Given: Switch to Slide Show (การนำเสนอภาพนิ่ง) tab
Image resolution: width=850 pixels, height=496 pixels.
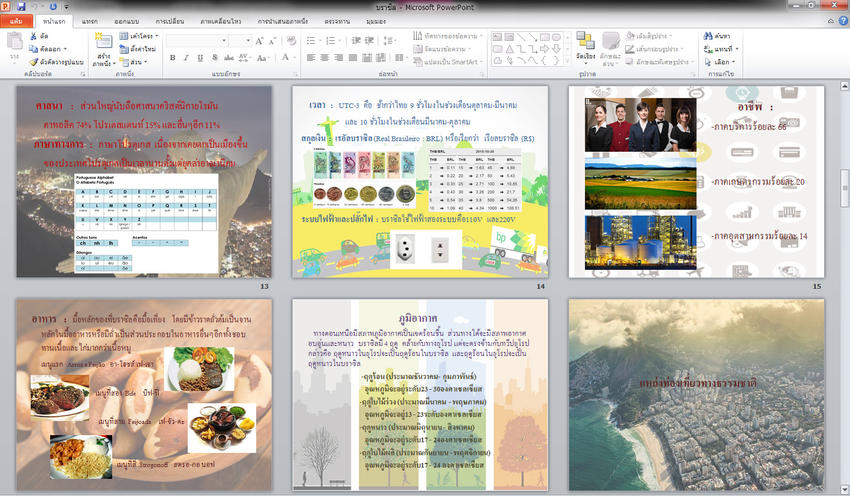Looking at the screenshot, I should (282, 21).
